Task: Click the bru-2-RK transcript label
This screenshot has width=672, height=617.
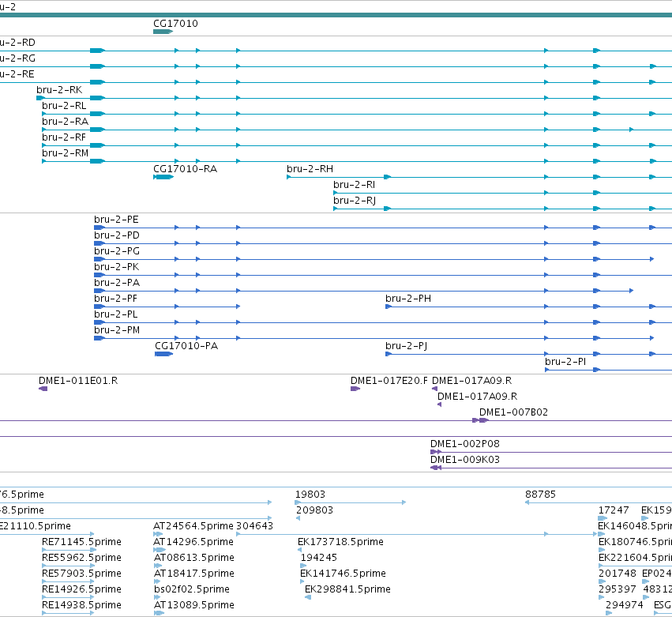Action: point(59,89)
